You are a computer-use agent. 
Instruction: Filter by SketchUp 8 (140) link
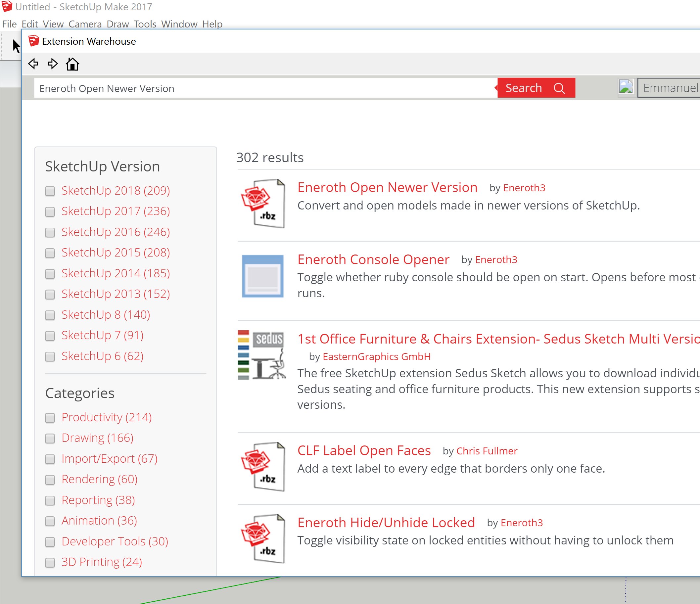106,315
